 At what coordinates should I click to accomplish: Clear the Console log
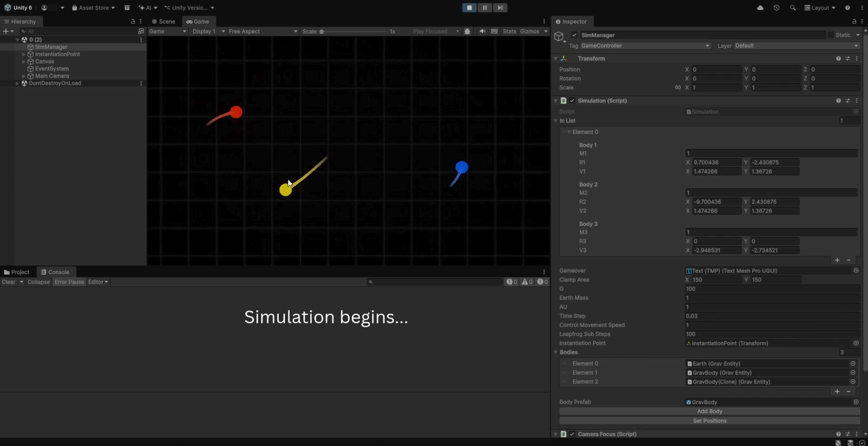(x=9, y=282)
